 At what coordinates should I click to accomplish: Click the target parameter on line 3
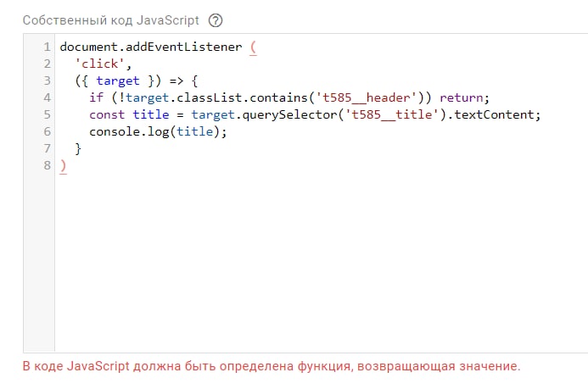point(118,81)
